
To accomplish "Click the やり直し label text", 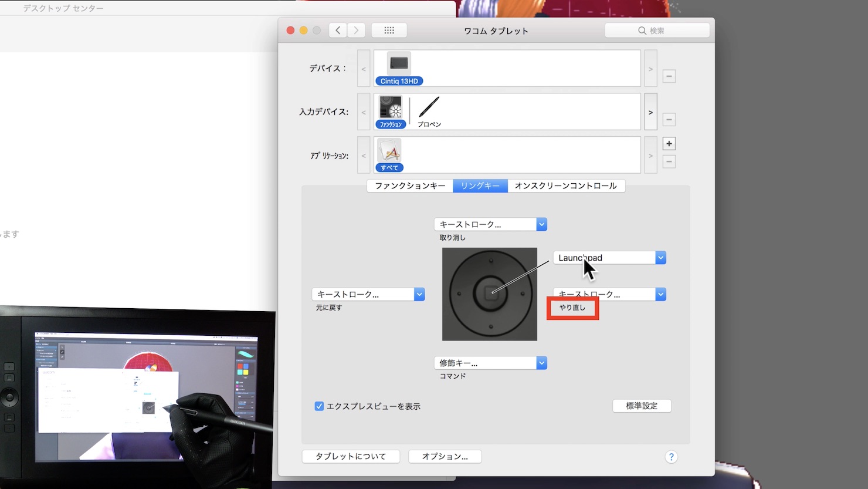I will 572,308.
